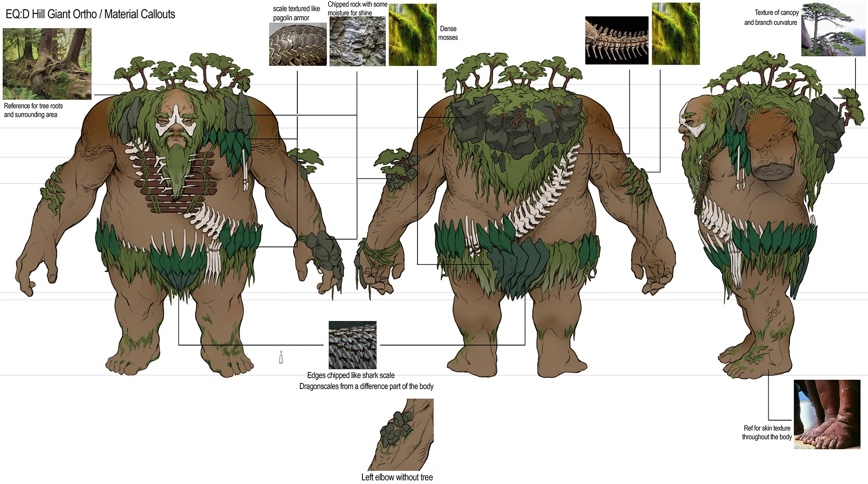This screenshot has width=868, height=484.
Task: Click the pangolin armor scale reference image
Action: click(298, 44)
